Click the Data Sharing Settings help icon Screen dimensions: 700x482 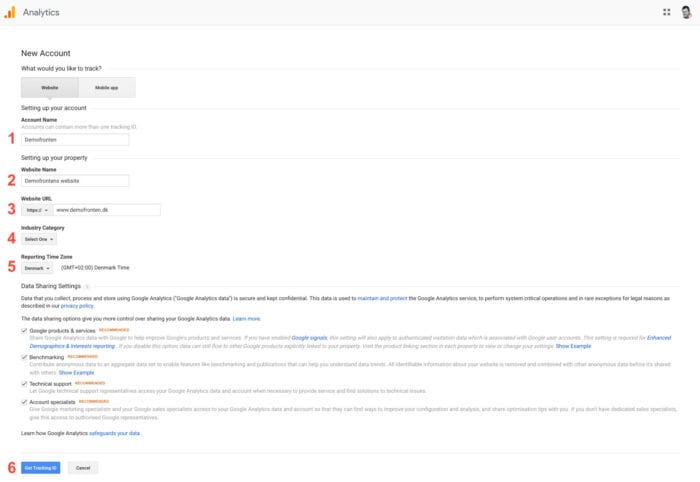click(x=88, y=287)
